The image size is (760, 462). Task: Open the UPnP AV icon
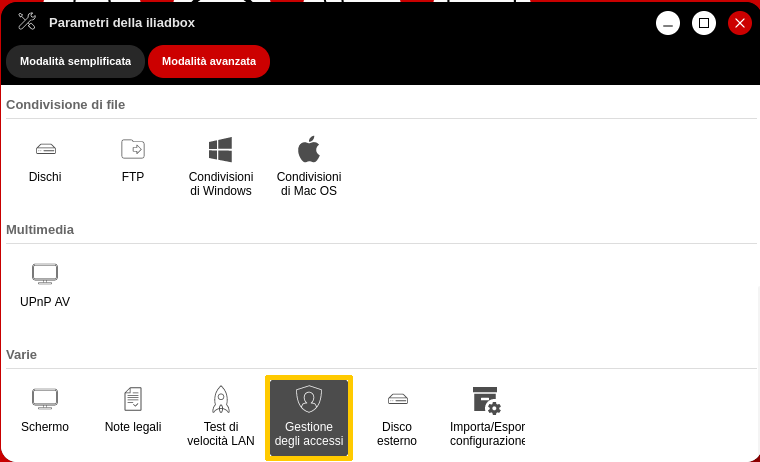pyautogui.click(x=45, y=274)
